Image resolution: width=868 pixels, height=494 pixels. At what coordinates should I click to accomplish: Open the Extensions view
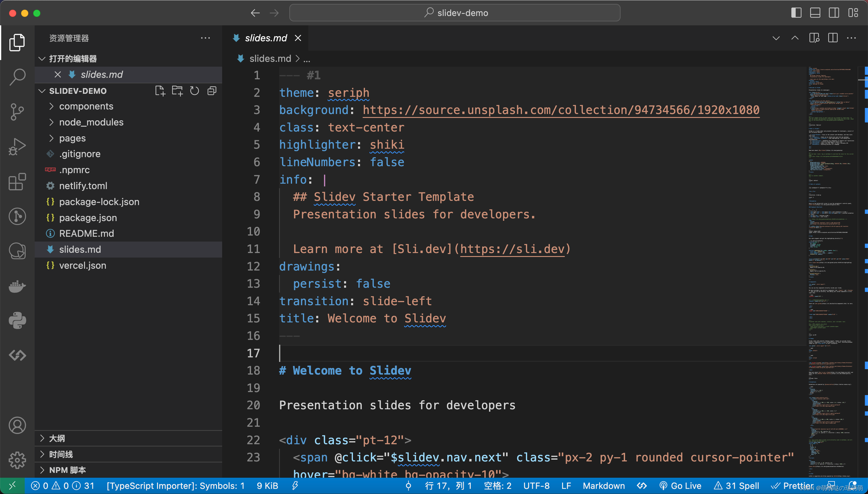tap(17, 182)
